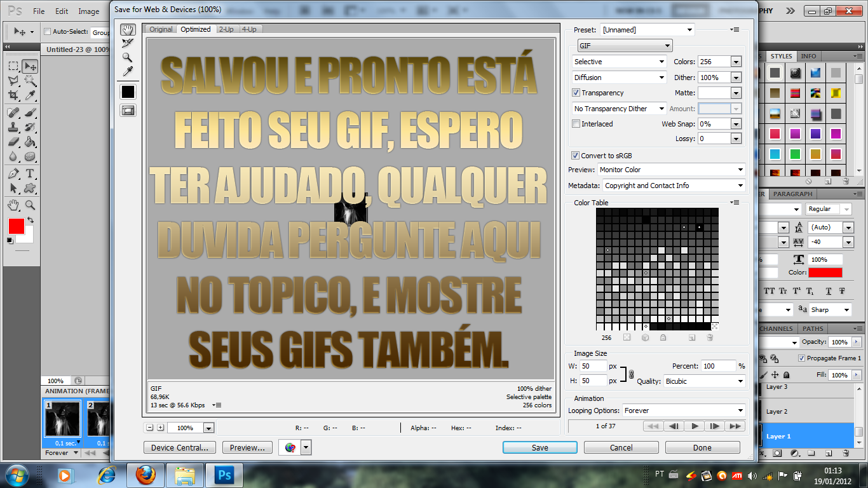
Task: Toggle Auto-Select checkbox in options bar
Action: [x=47, y=32]
